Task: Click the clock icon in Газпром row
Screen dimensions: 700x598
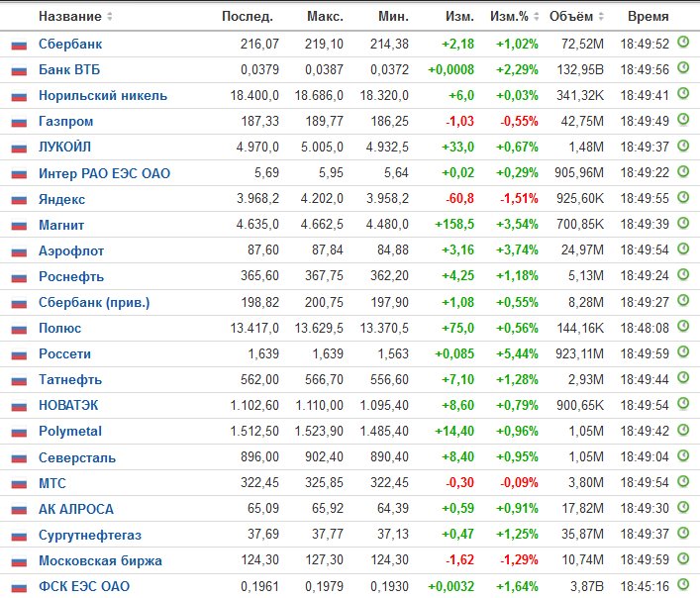Action: 683,120
